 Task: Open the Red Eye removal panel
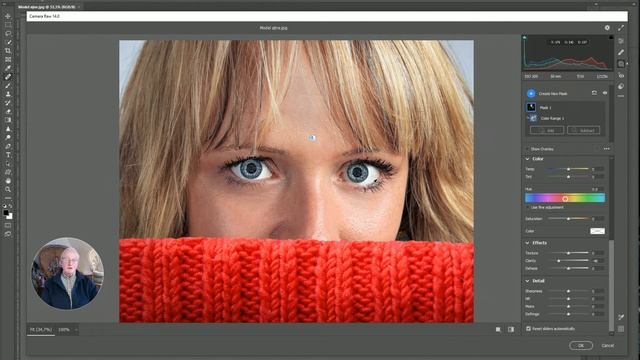coord(621,76)
